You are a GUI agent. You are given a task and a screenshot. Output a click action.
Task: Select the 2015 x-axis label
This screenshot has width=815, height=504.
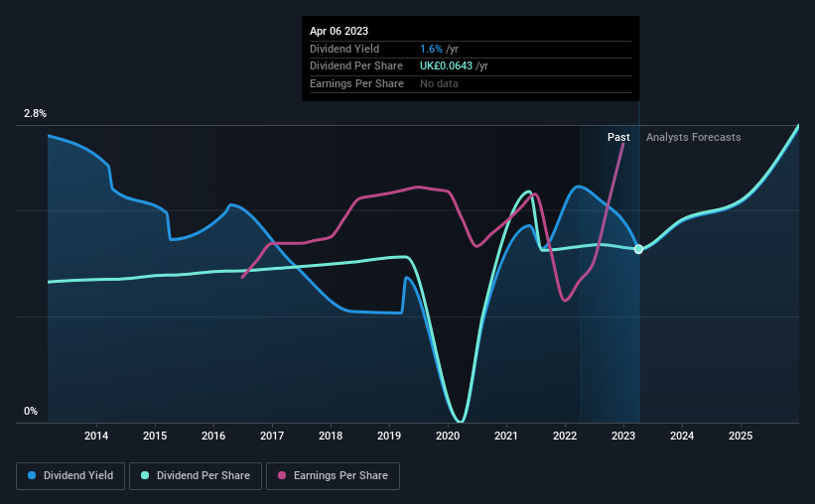(155, 436)
